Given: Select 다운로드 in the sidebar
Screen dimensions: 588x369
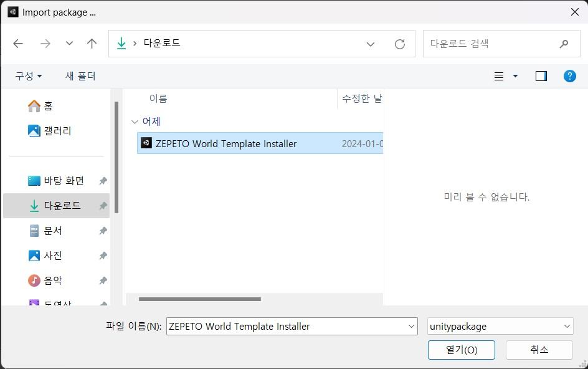Looking at the screenshot, I should pyautogui.click(x=56, y=206).
